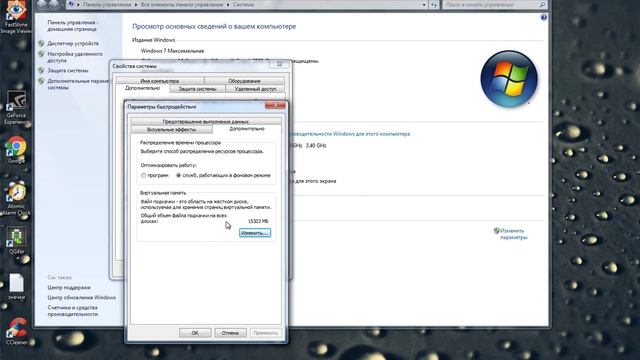Open 'Центр поддержки' link

(x=69, y=288)
